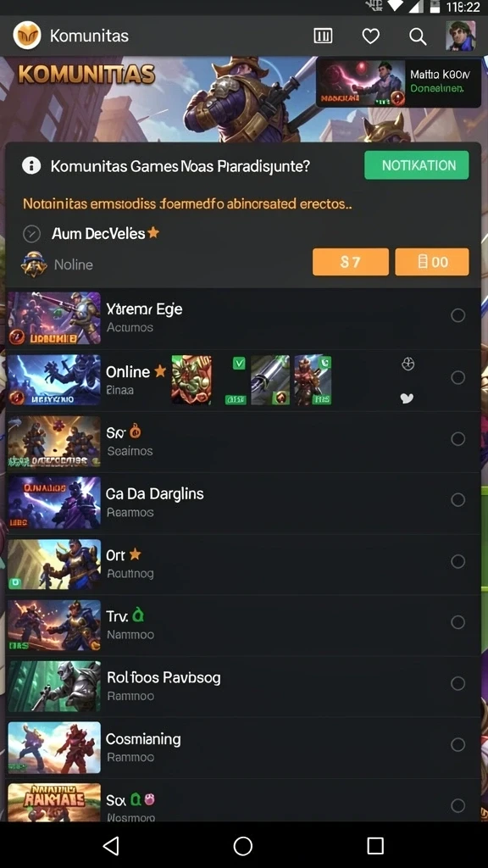Open the Matta banner card in header
The height and width of the screenshot is (868, 488).
click(x=398, y=83)
